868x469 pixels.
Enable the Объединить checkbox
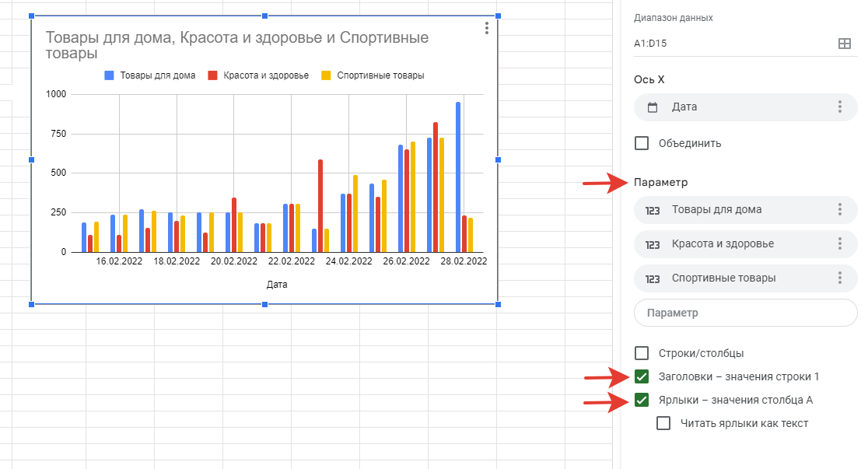[642, 143]
